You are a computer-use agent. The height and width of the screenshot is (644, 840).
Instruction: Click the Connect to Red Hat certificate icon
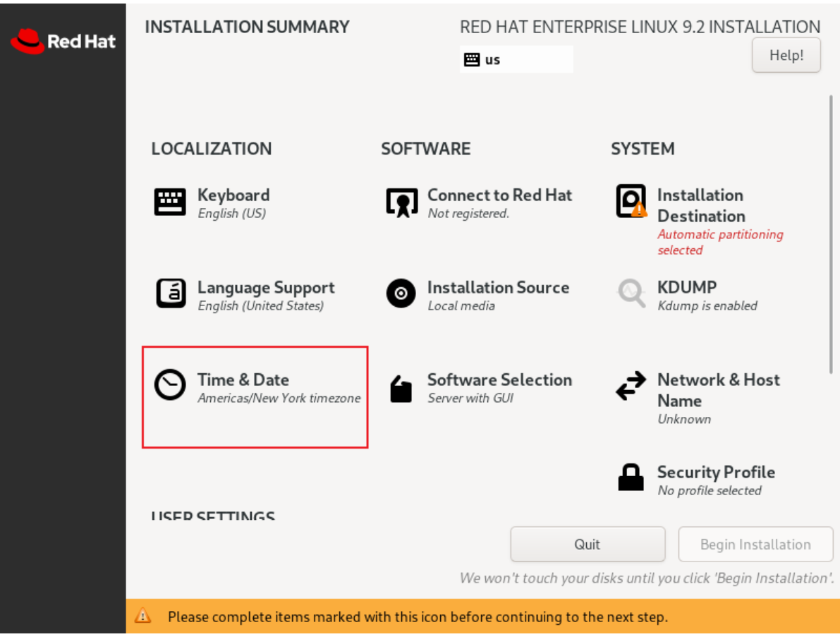401,202
